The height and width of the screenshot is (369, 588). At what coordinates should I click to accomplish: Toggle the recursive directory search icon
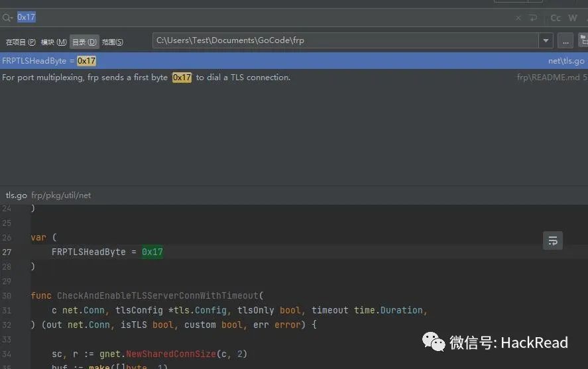point(583,40)
